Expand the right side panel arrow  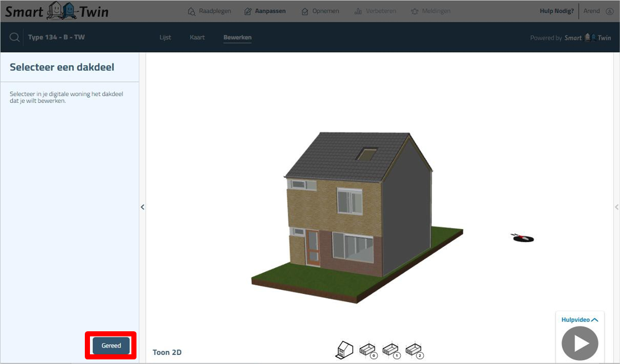pos(616,207)
